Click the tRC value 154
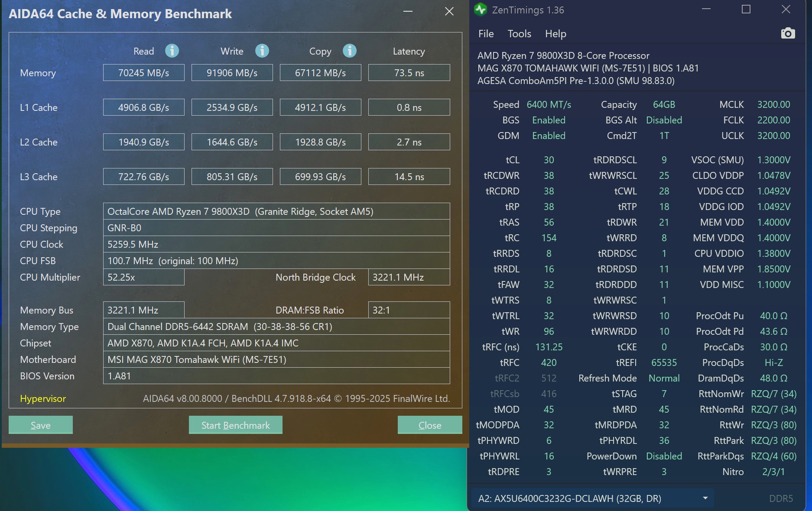The image size is (812, 511). tap(549, 238)
